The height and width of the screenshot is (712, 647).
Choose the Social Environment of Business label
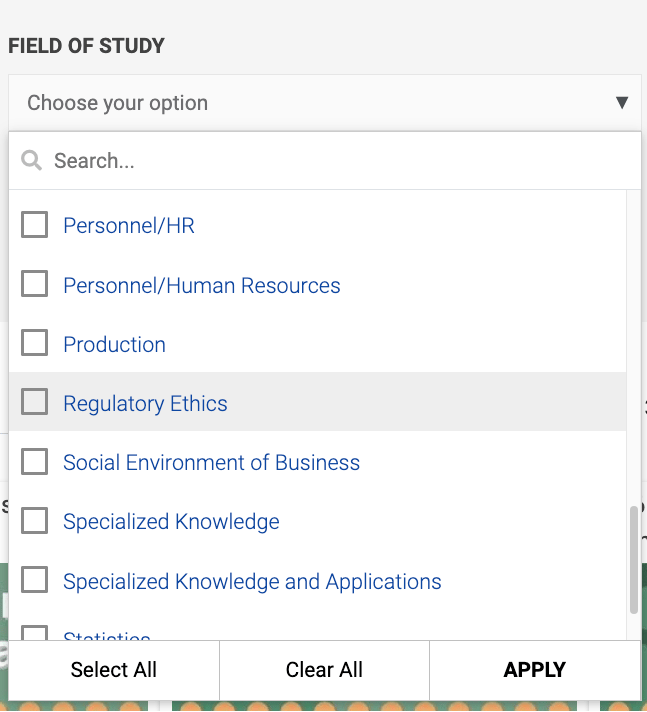(211, 463)
